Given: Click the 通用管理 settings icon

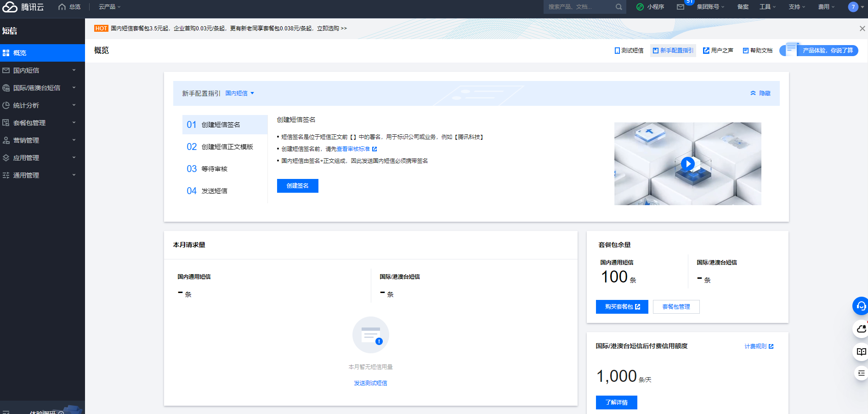Looking at the screenshot, I should (x=6, y=175).
